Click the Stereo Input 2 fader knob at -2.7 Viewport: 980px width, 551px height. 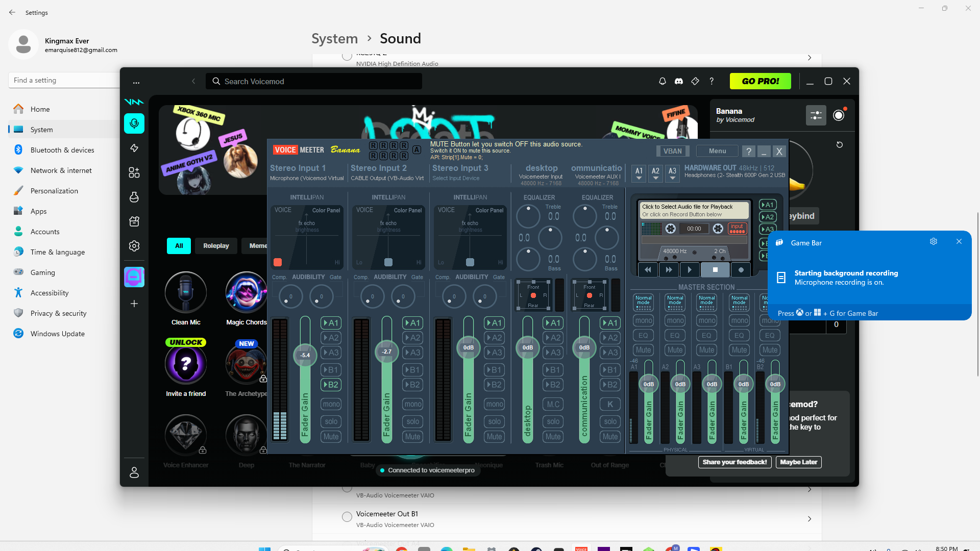tap(387, 352)
